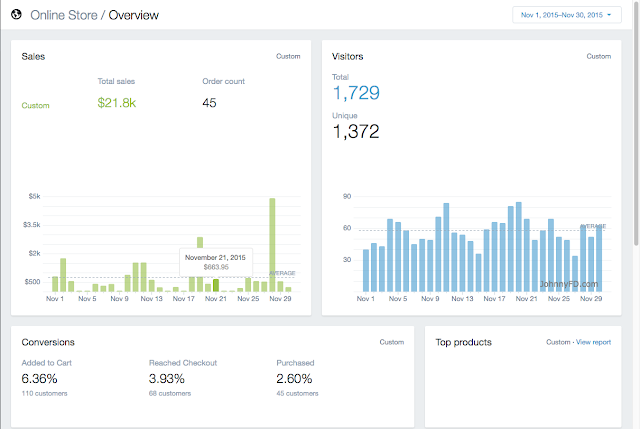Click the Order count value 45

pos(209,103)
